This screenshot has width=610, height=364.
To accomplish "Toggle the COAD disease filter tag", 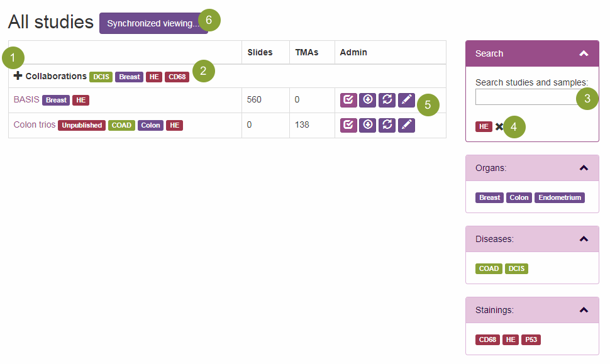I will pos(489,268).
